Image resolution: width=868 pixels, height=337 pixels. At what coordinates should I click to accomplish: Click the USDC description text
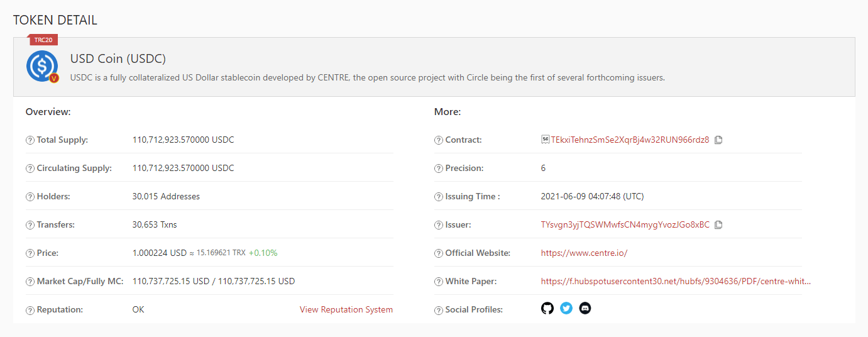pos(368,78)
